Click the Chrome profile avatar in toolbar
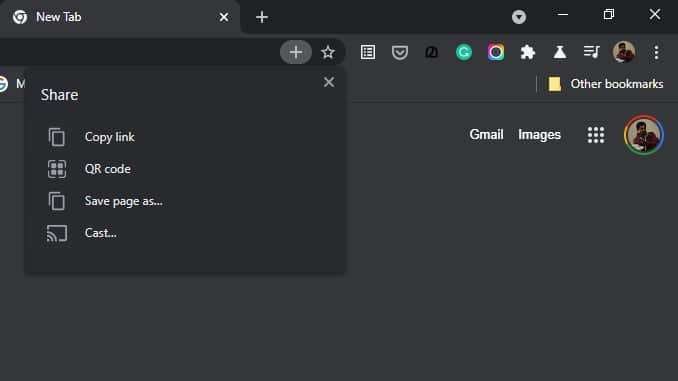The width and height of the screenshot is (678, 381). point(624,52)
